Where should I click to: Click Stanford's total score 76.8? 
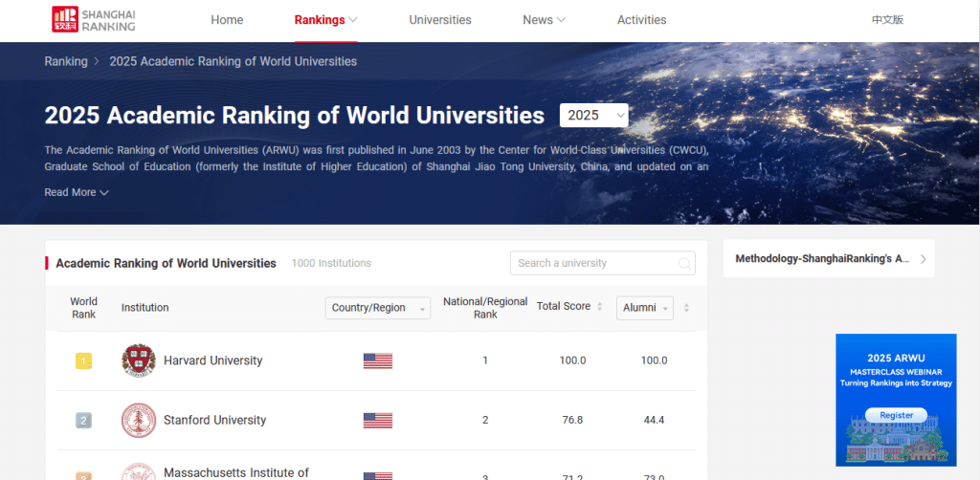click(x=572, y=420)
